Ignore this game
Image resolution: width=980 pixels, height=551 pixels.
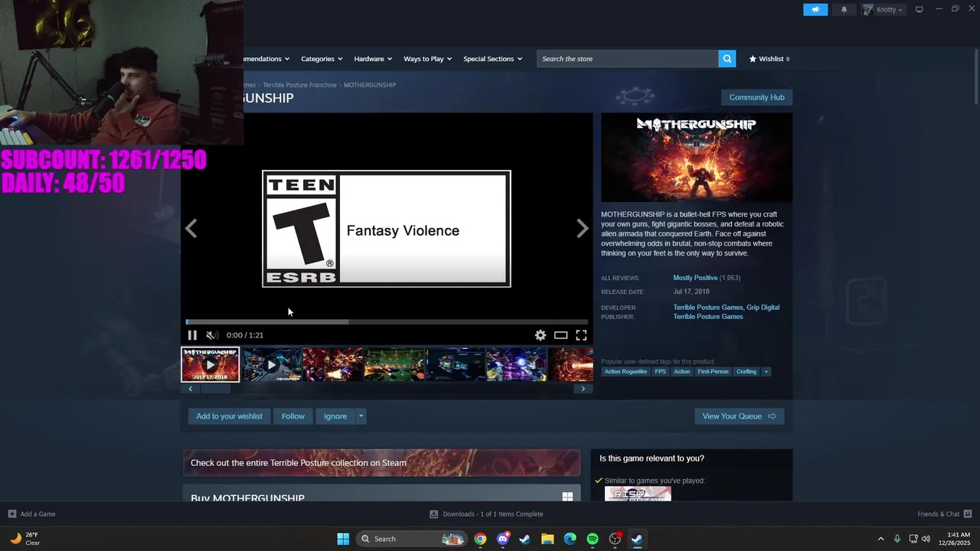tap(335, 416)
